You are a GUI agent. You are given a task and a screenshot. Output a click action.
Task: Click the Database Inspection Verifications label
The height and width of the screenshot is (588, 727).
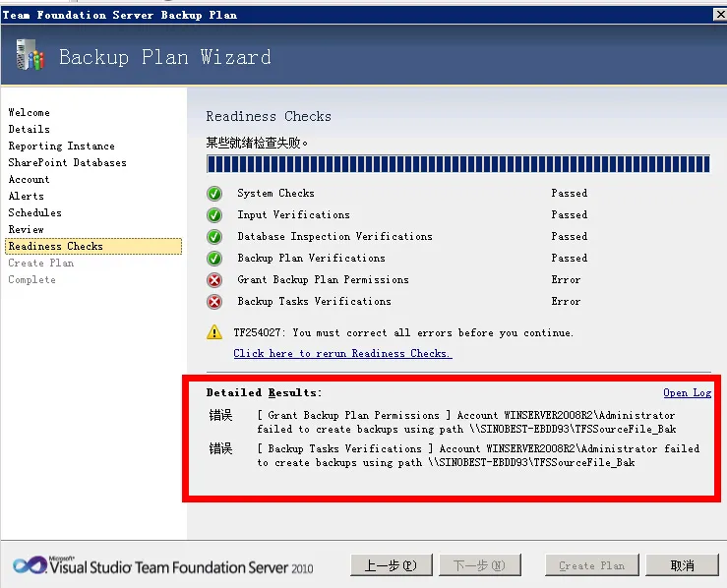[334, 237]
